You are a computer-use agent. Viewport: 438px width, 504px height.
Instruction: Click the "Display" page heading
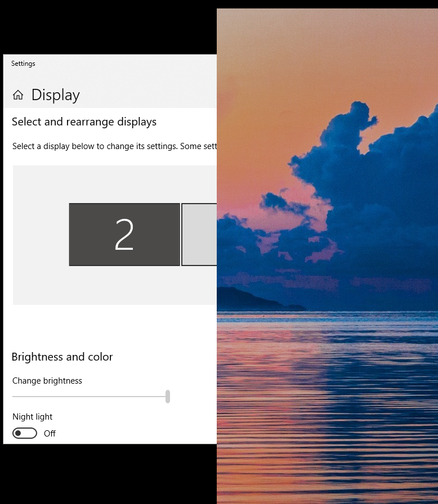56,95
